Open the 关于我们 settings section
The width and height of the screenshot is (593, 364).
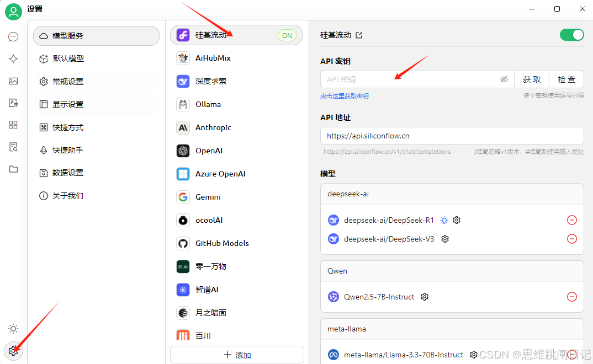(97, 196)
